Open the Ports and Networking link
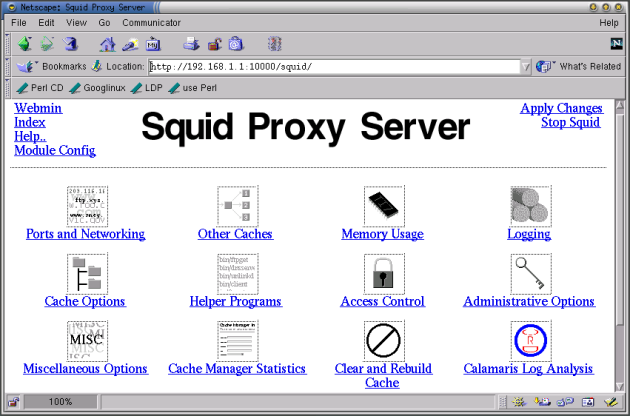Viewport: 630px width, 416px height. pos(86,234)
